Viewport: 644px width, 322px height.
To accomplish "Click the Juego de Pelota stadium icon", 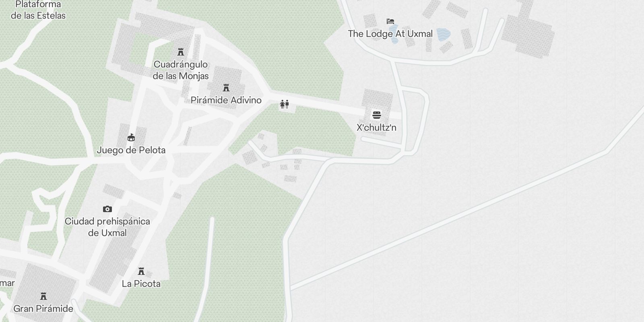I will coord(131,138).
